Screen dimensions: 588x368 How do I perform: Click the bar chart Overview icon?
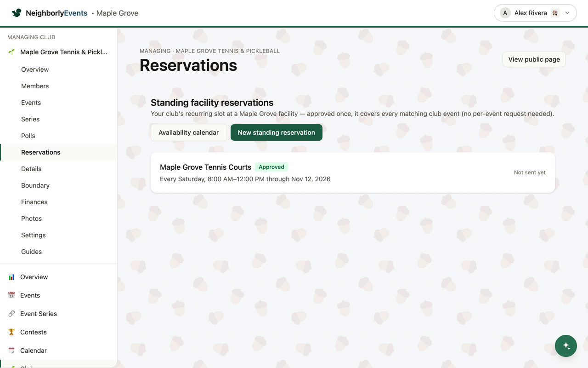click(x=11, y=277)
